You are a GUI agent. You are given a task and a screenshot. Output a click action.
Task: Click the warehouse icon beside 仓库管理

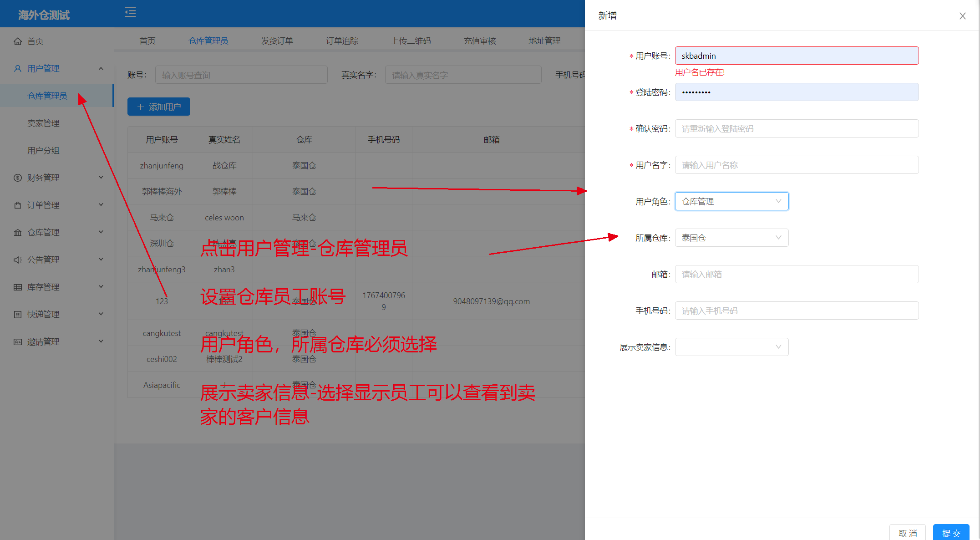click(x=18, y=233)
